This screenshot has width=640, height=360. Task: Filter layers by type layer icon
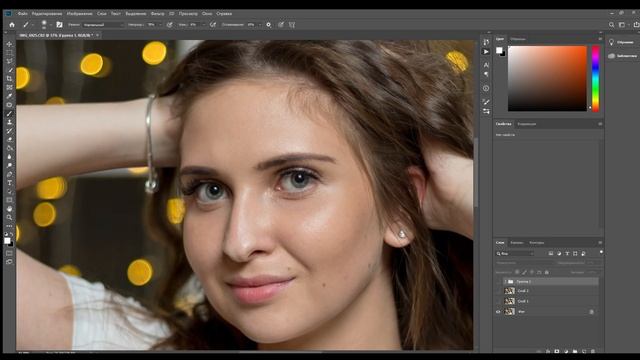coord(567,253)
